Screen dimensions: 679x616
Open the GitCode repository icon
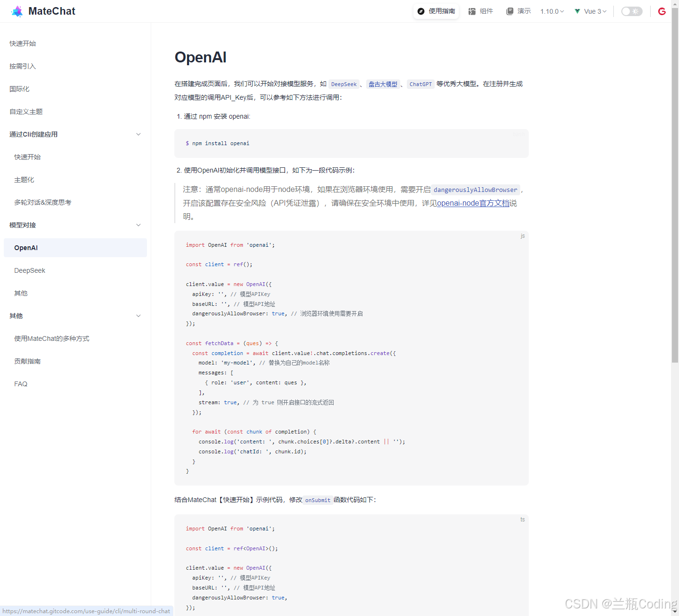(x=662, y=11)
